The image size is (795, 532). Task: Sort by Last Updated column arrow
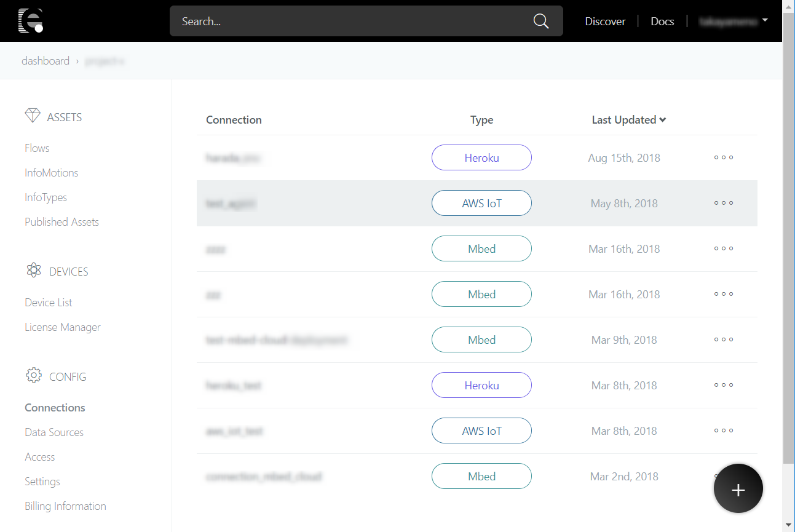click(663, 120)
